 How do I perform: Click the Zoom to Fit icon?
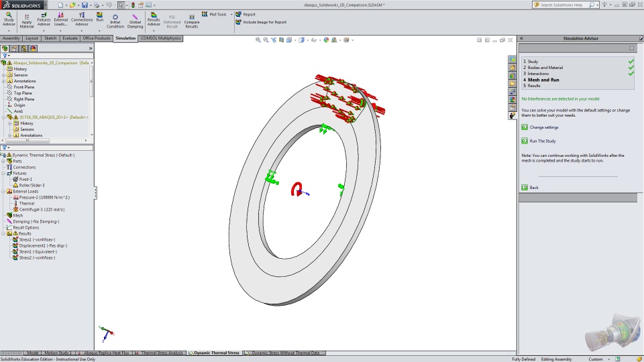[258, 40]
